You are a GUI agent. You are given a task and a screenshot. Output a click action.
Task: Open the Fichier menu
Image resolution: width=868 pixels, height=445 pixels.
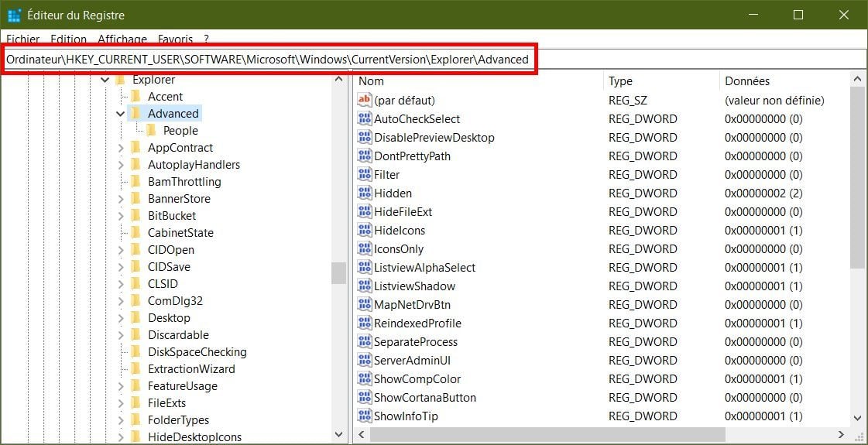click(x=23, y=39)
